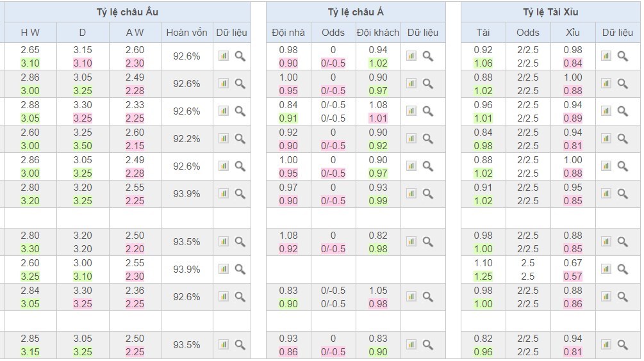This screenshot has width=644, height=361.
Task: Open chart icon in over/under row with Tài 1.10
Action: 606,269
